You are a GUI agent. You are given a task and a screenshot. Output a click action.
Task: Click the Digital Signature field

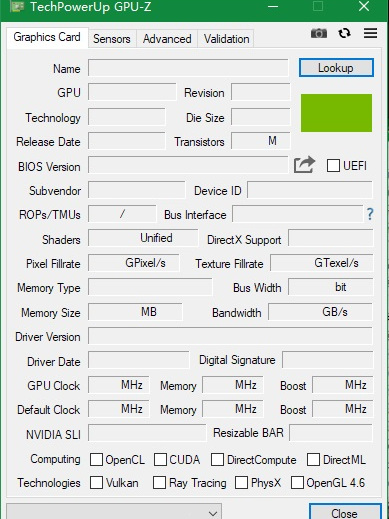pos(327,360)
